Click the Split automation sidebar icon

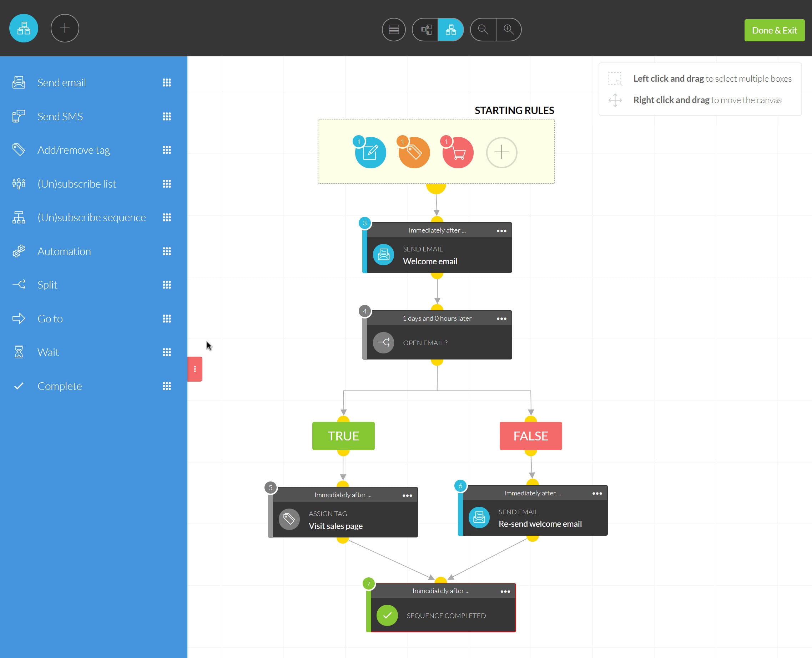coord(19,284)
